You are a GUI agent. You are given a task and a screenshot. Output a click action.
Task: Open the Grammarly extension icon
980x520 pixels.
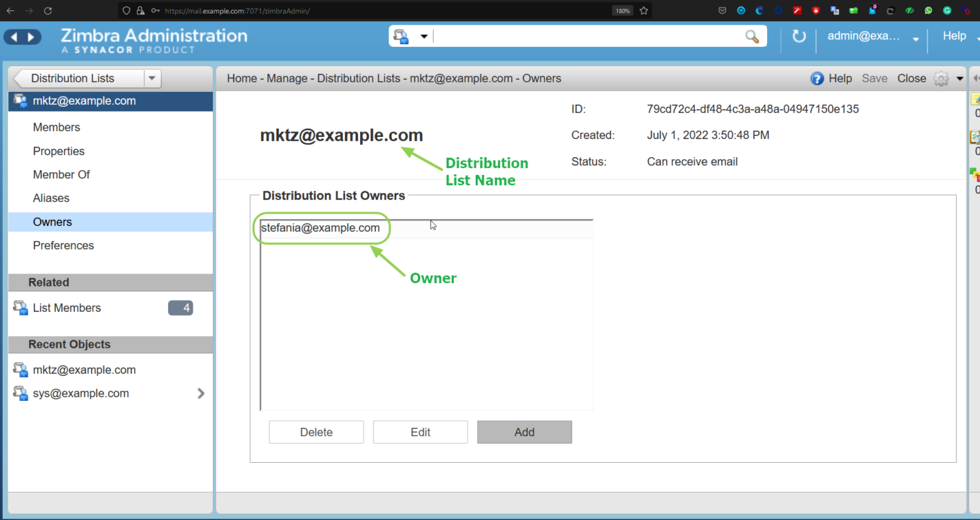click(x=947, y=10)
